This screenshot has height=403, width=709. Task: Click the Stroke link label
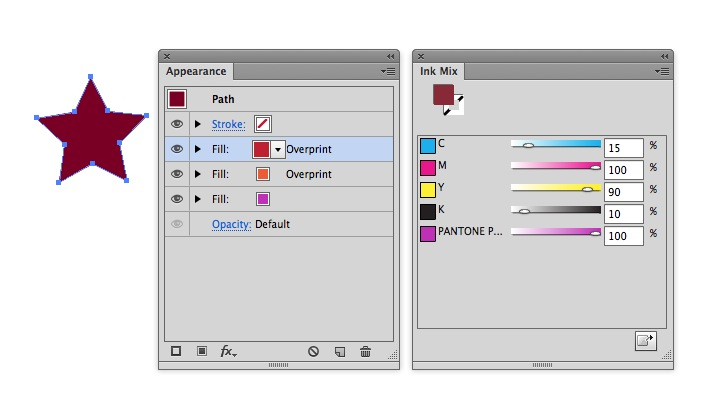228,124
